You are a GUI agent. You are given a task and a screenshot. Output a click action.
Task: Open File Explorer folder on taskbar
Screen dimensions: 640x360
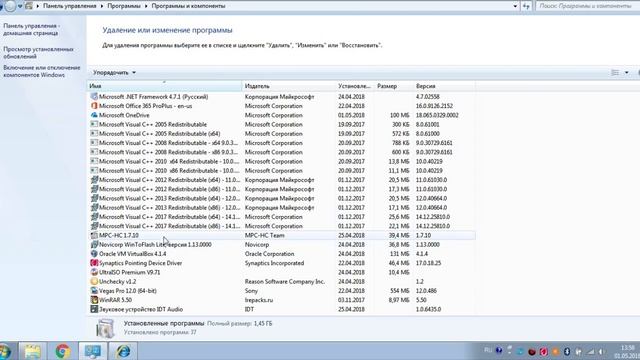click(32, 351)
